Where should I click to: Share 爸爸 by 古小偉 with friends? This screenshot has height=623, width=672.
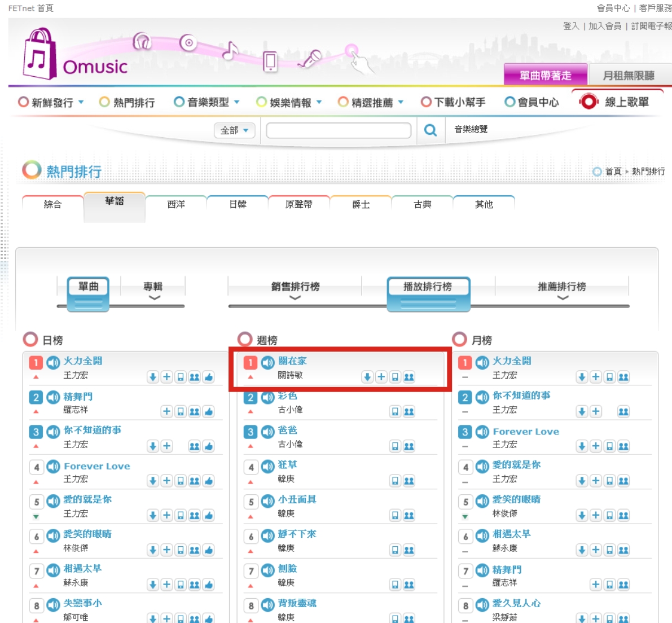pyautogui.click(x=409, y=446)
